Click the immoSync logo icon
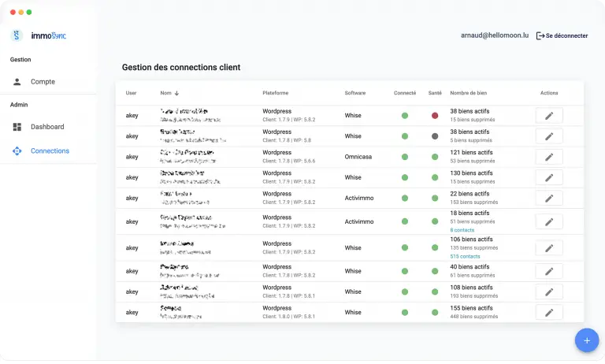The height and width of the screenshot is (364, 605). point(17,35)
